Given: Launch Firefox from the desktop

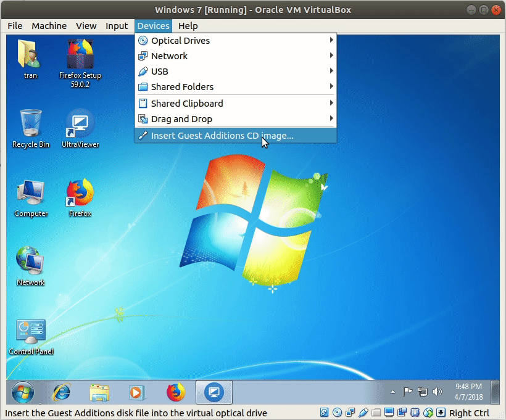Looking at the screenshot, I should (80, 193).
